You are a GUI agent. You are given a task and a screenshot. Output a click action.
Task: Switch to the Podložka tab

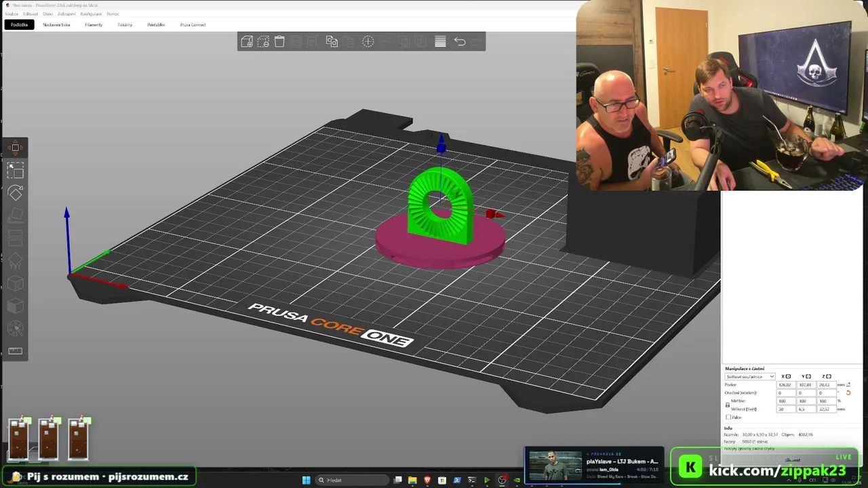point(20,24)
